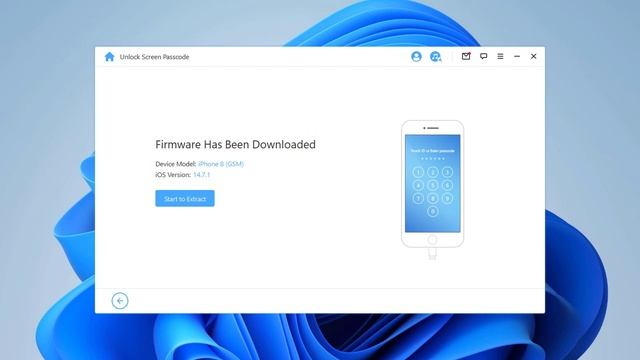Click the Device Model label

(176, 164)
